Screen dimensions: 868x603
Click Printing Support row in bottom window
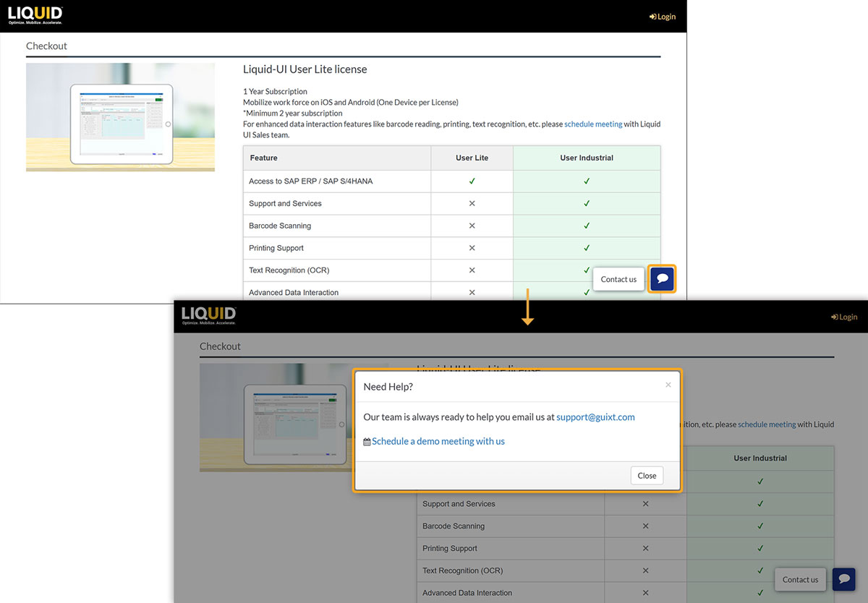coord(626,549)
